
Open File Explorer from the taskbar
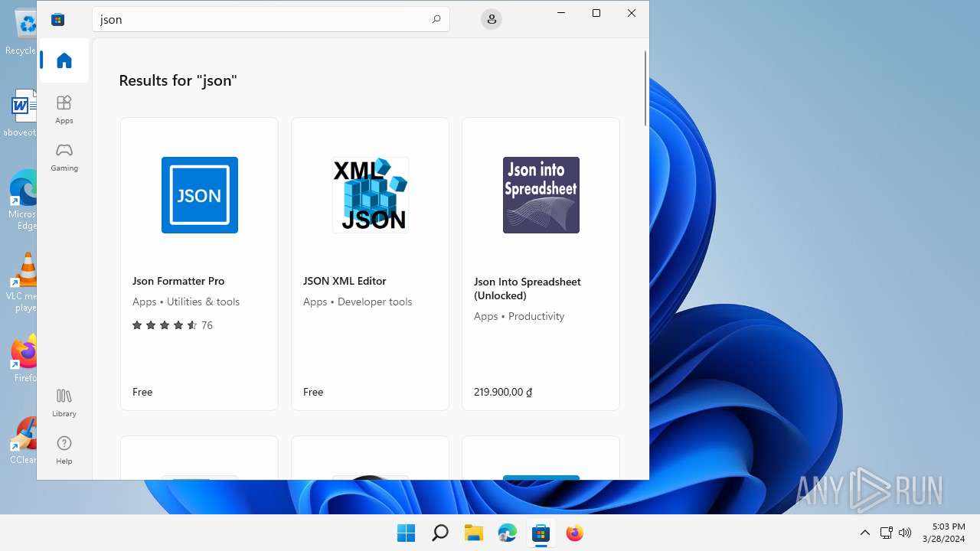tap(473, 533)
